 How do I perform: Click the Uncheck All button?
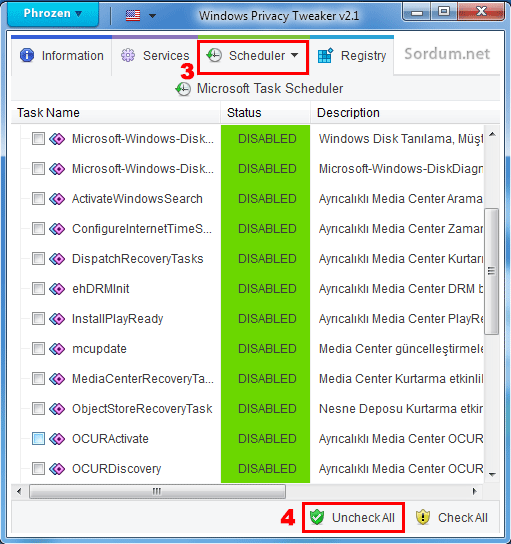pyautogui.click(x=353, y=518)
